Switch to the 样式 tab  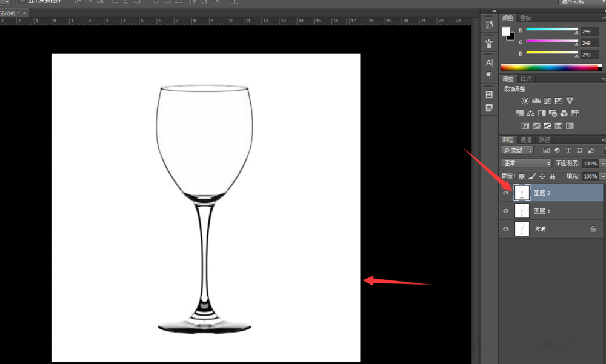[x=526, y=79]
